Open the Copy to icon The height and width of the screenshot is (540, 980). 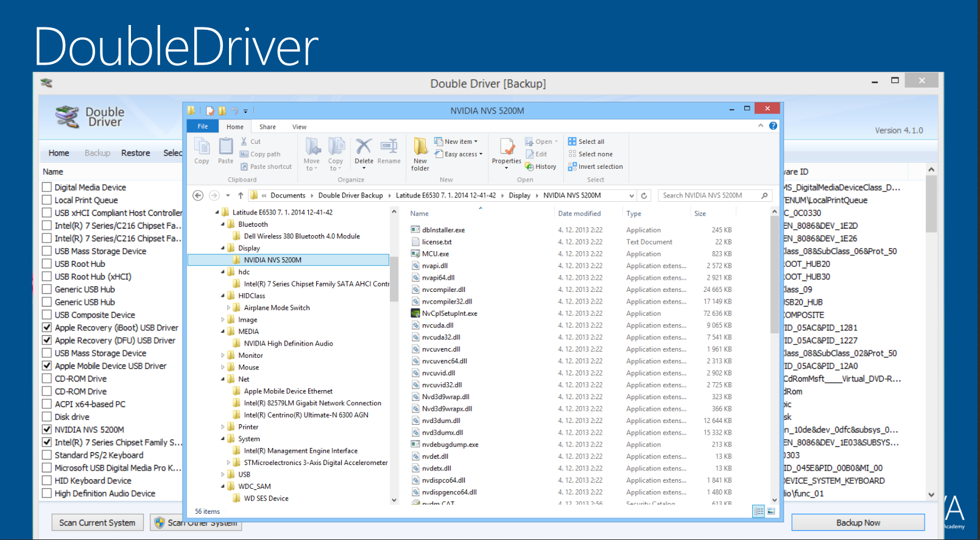click(x=336, y=147)
